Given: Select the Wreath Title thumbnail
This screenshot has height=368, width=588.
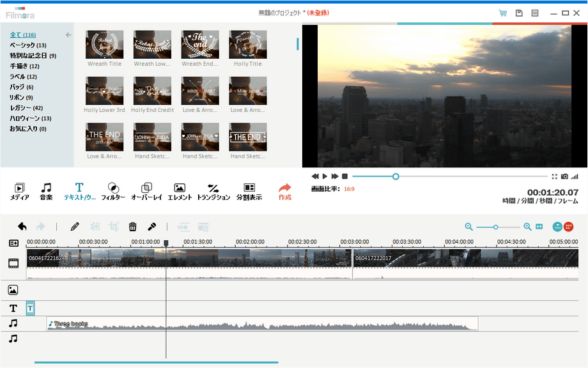Looking at the screenshot, I should pyautogui.click(x=105, y=45).
